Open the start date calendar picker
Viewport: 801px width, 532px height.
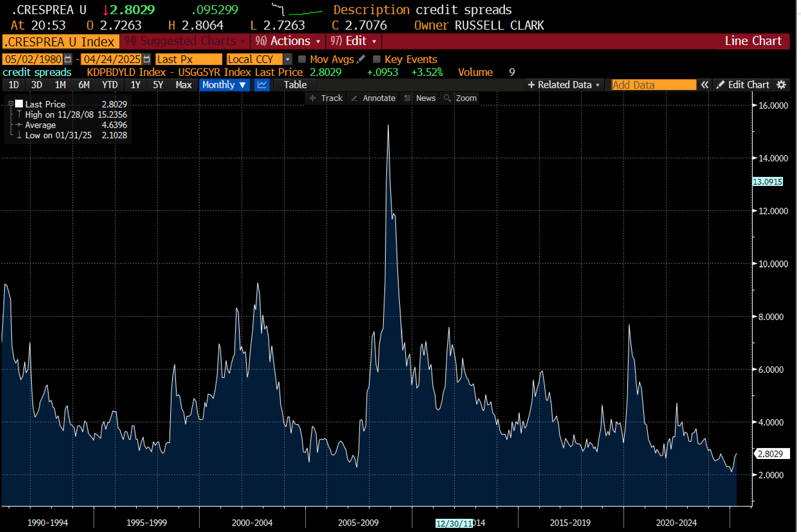(68, 60)
